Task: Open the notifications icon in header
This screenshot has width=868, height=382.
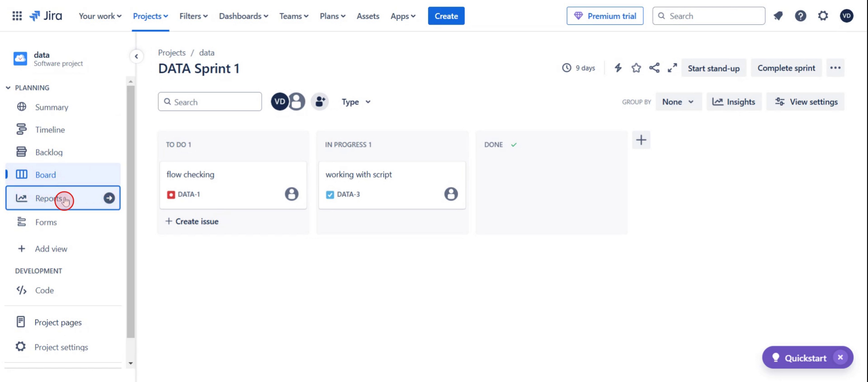Action: pyautogui.click(x=778, y=16)
